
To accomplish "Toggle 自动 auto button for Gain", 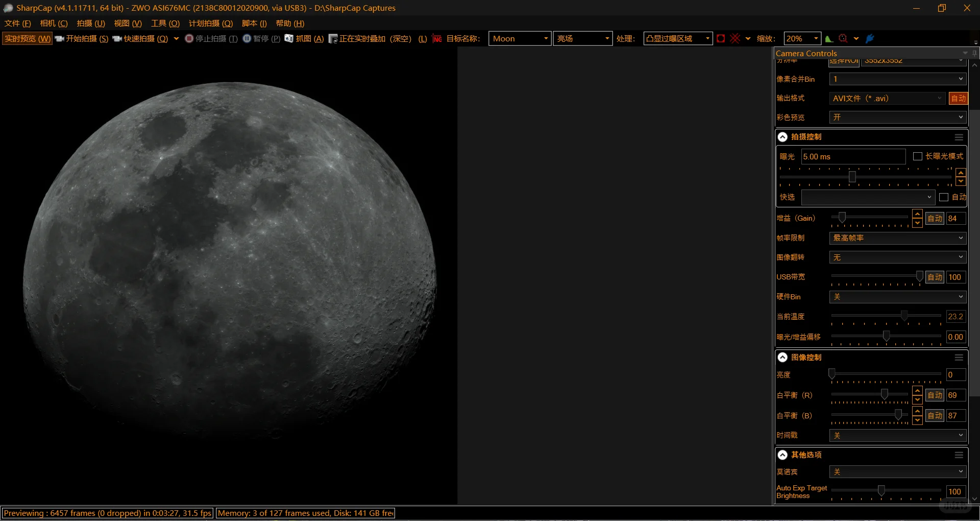I will pyautogui.click(x=935, y=219).
